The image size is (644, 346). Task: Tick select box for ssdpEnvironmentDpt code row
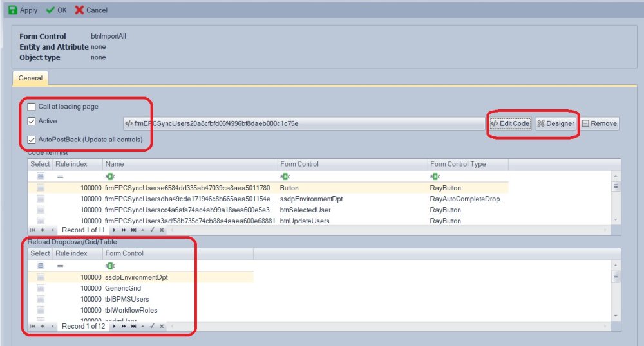[x=41, y=199]
